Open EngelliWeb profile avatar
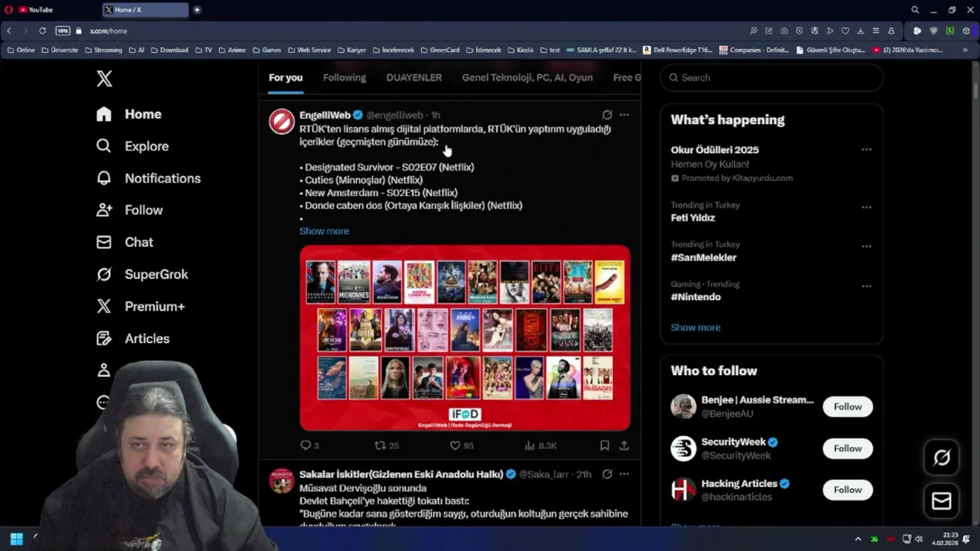 point(282,121)
